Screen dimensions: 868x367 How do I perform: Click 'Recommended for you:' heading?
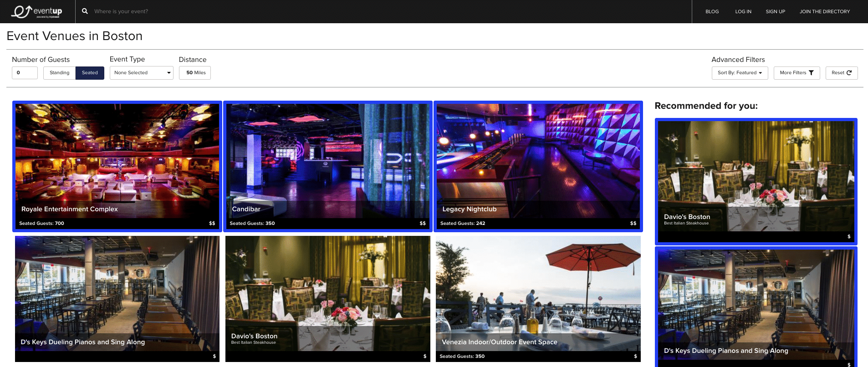[x=706, y=106]
